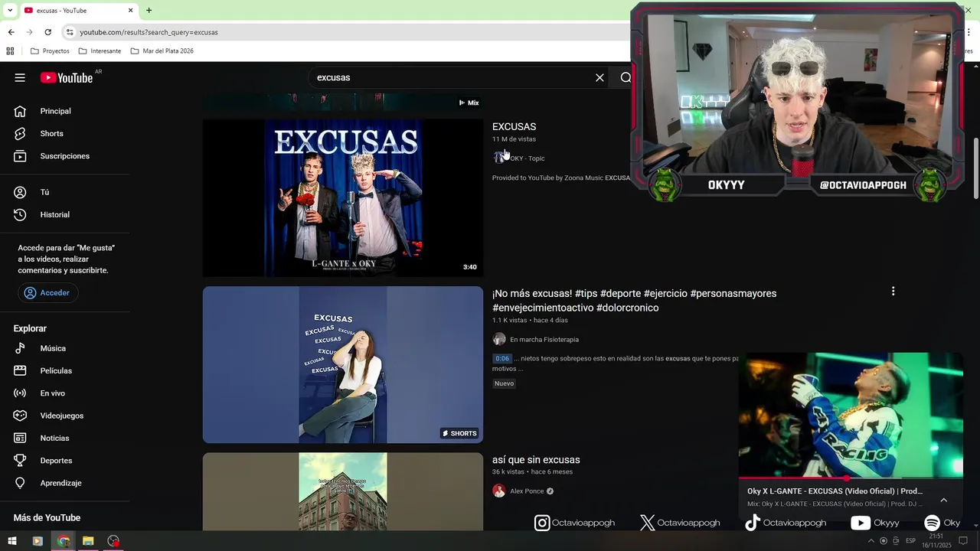This screenshot has width=980, height=551.
Task: Click the Chrome address bar URL
Action: (149, 32)
